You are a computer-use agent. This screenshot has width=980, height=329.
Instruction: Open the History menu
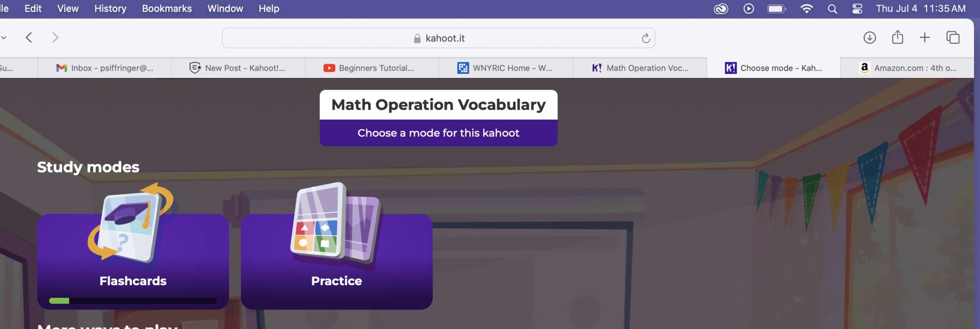tap(110, 9)
